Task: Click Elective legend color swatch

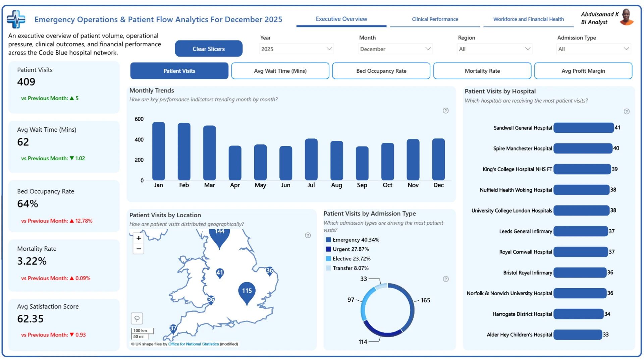Action: coord(328,258)
